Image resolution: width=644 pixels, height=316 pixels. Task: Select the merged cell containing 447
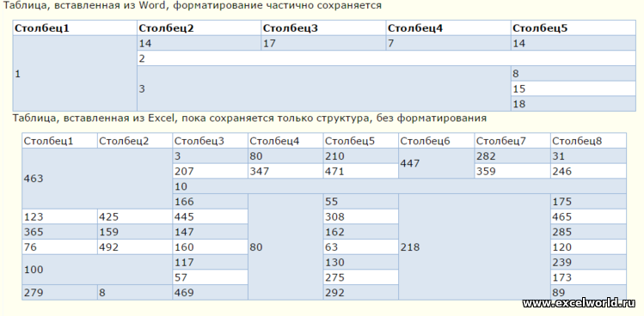pos(437,163)
